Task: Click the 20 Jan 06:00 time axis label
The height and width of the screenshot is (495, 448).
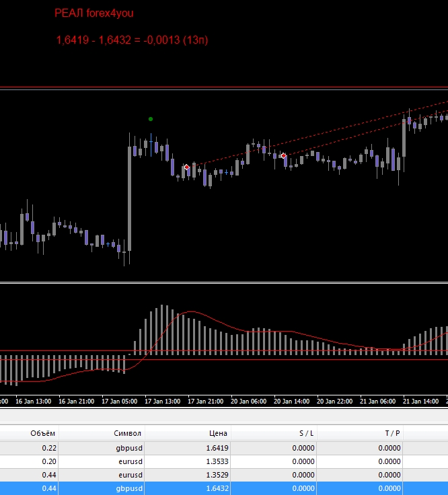Action: point(248,402)
